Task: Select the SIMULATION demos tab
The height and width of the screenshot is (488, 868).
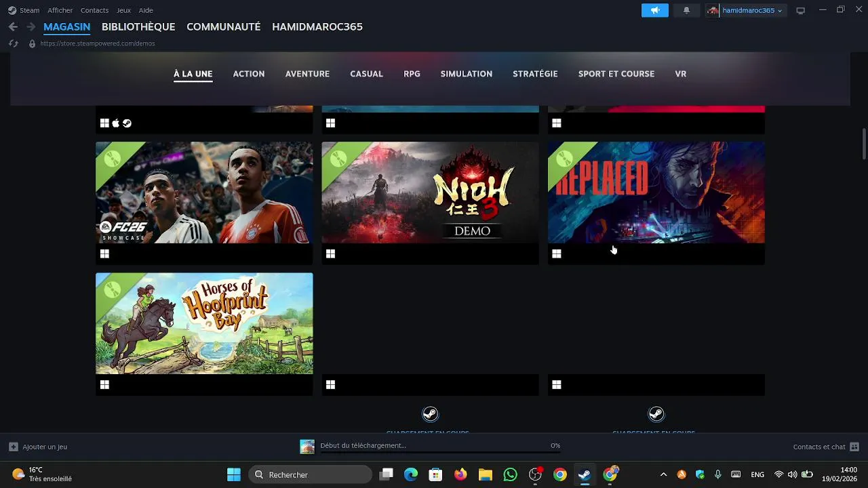Action: coord(467,74)
